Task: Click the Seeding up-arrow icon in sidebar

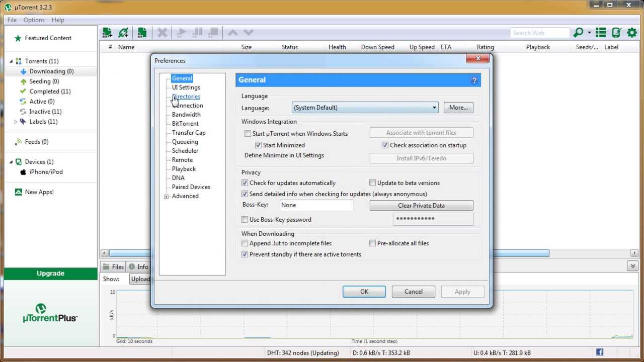Action: click(23, 81)
